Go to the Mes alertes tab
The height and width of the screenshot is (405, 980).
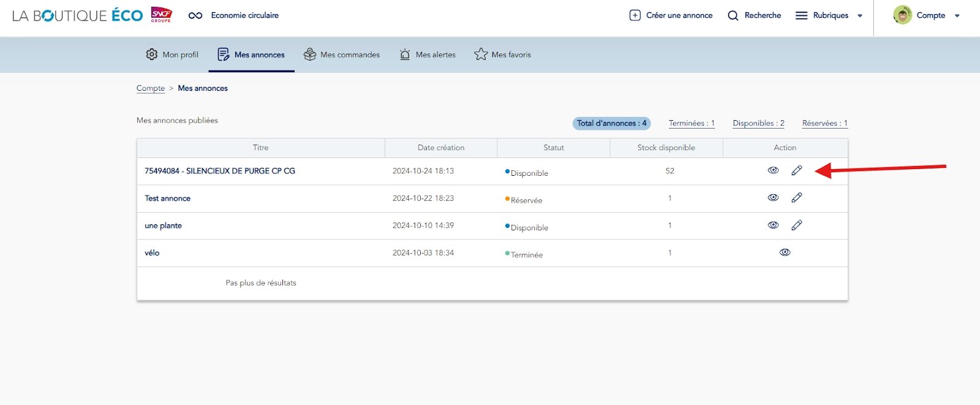428,55
